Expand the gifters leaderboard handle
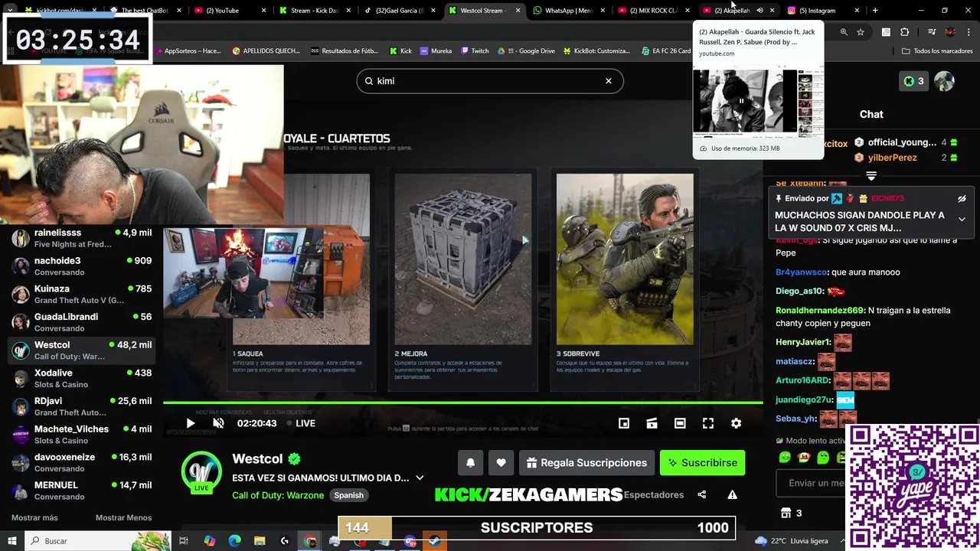The height and width of the screenshot is (551, 980). pyautogui.click(x=871, y=176)
